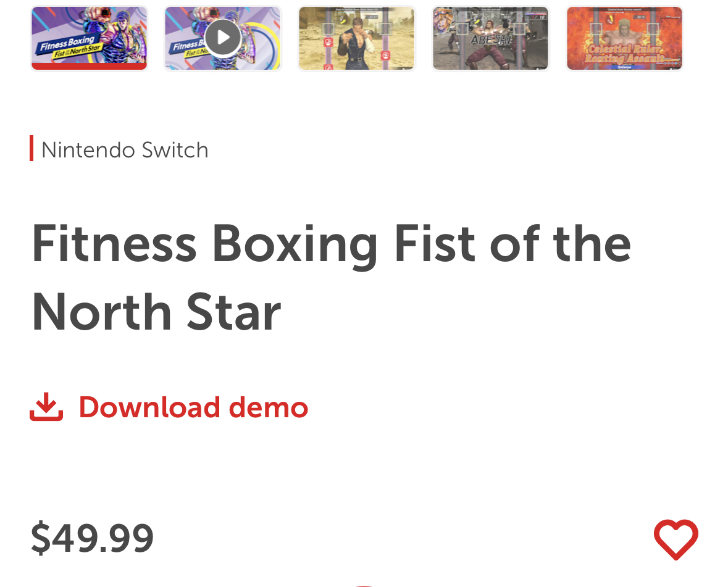The width and height of the screenshot is (728, 587).
Task: Select the first Fitness Boxing logo thumbnail
Action: [90, 37]
